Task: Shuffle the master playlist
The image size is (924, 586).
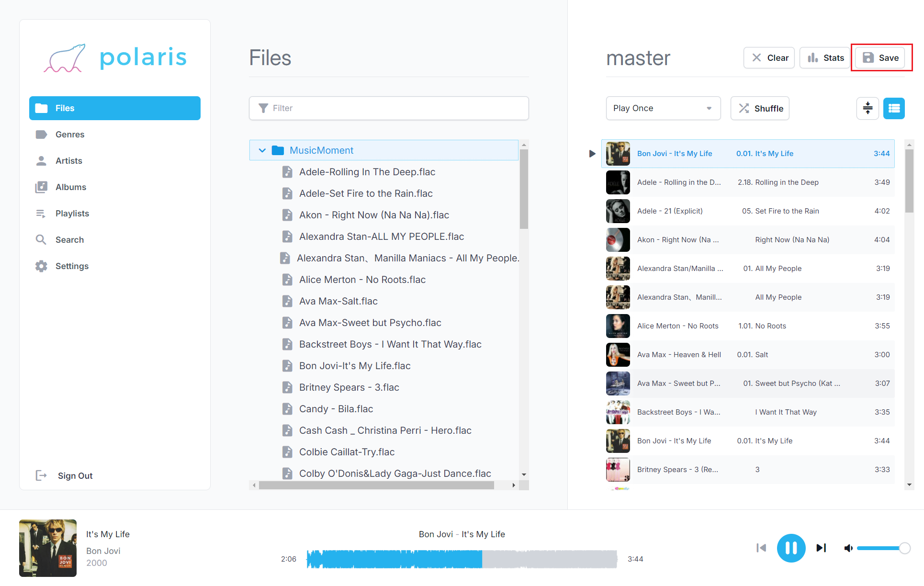Action: coord(760,108)
